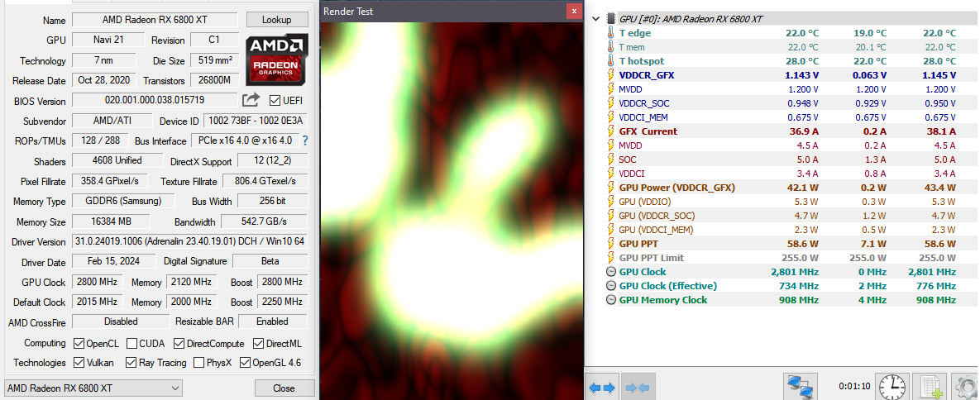Click the Driver Version field
This screenshot has width=980, height=400.
(x=190, y=242)
